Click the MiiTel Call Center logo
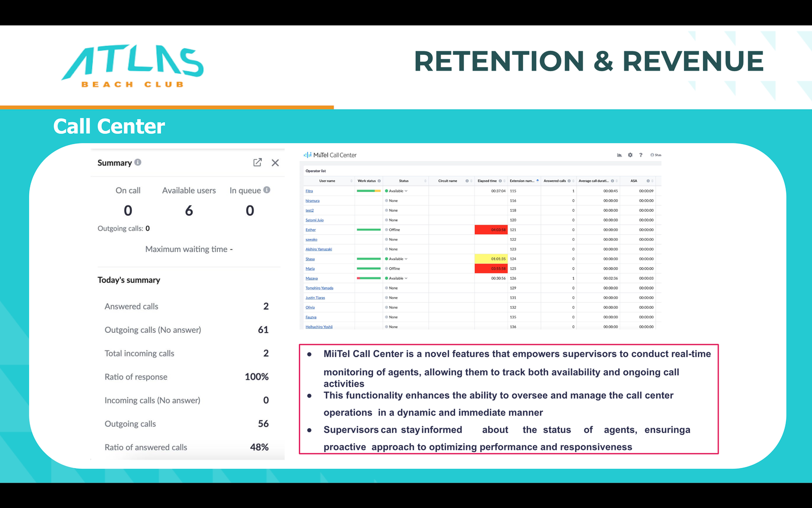Screen dimensions: 812x508 (330, 155)
